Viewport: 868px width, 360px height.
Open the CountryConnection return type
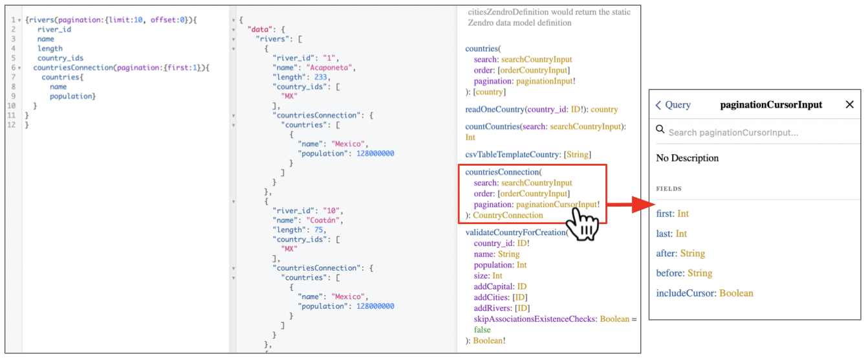(508, 215)
